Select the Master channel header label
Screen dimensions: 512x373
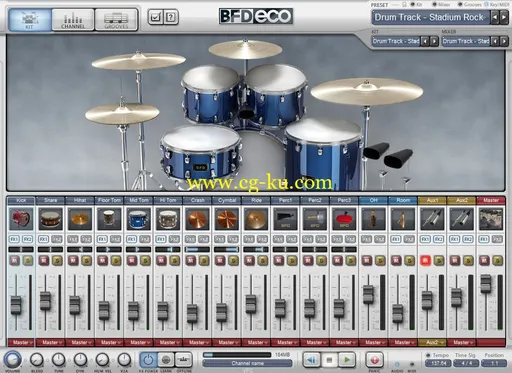(491, 200)
